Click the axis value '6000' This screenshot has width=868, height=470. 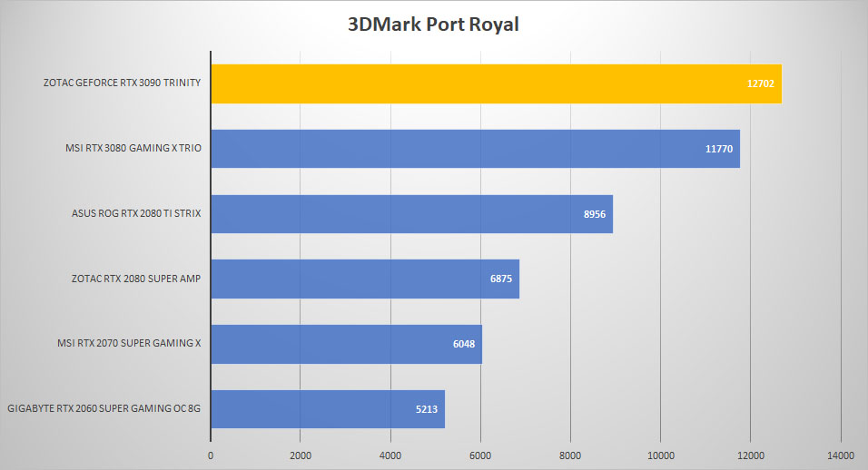click(480, 455)
